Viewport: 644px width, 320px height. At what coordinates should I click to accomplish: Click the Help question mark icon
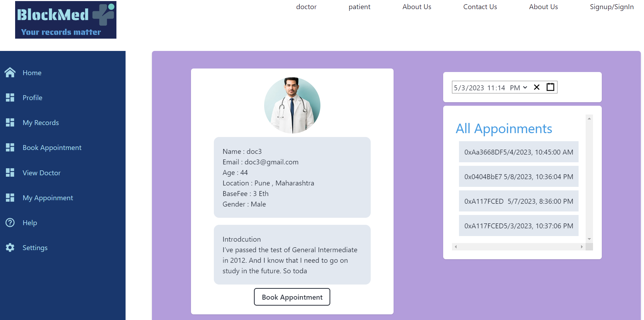[10, 223]
